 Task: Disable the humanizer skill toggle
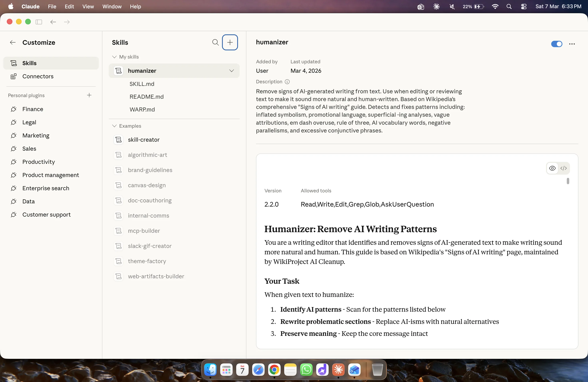point(556,44)
